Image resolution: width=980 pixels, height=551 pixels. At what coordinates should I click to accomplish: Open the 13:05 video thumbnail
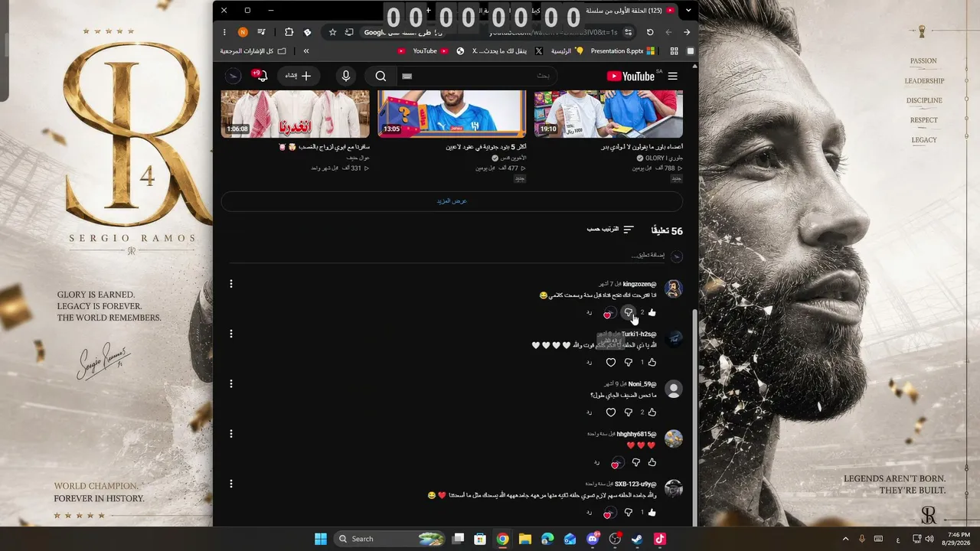452,114
